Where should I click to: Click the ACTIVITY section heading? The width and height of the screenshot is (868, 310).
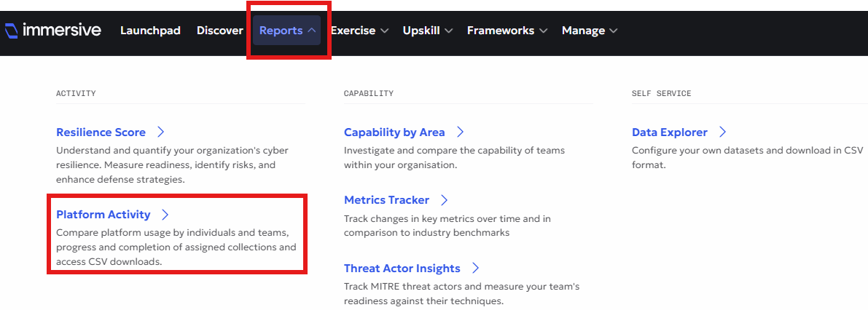76,93
